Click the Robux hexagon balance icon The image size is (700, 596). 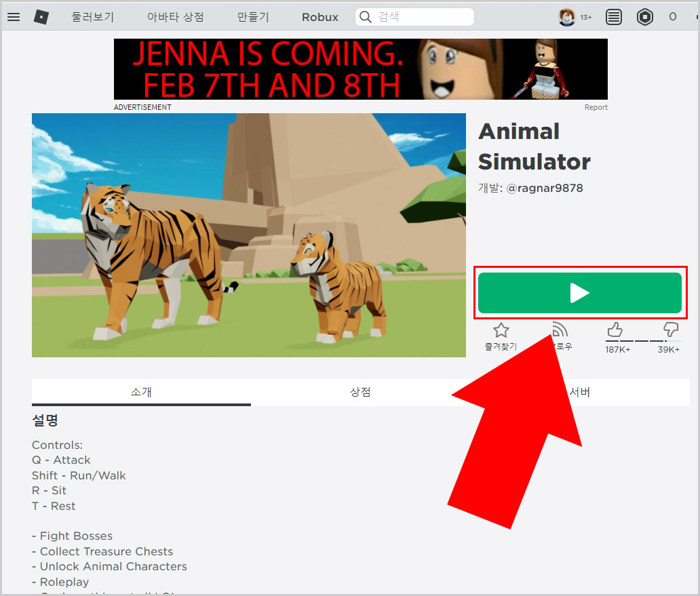(x=644, y=17)
